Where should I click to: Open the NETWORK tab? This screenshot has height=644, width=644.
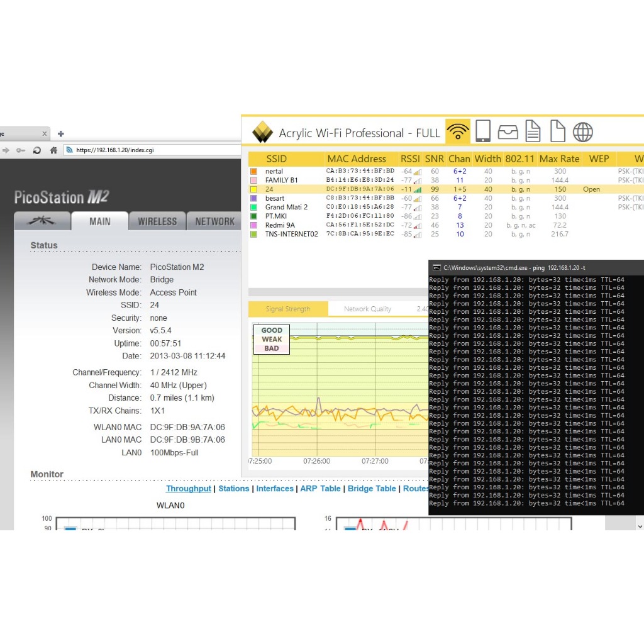(x=214, y=221)
